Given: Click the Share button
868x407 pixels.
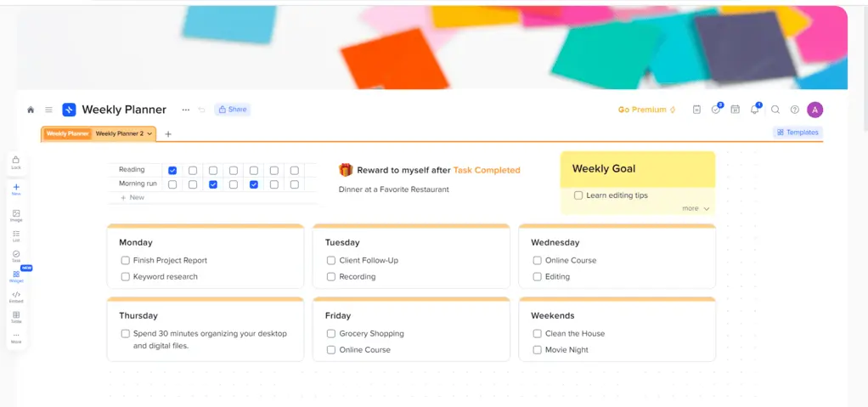Looking at the screenshot, I should pyautogui.click(x=233, y=110).
